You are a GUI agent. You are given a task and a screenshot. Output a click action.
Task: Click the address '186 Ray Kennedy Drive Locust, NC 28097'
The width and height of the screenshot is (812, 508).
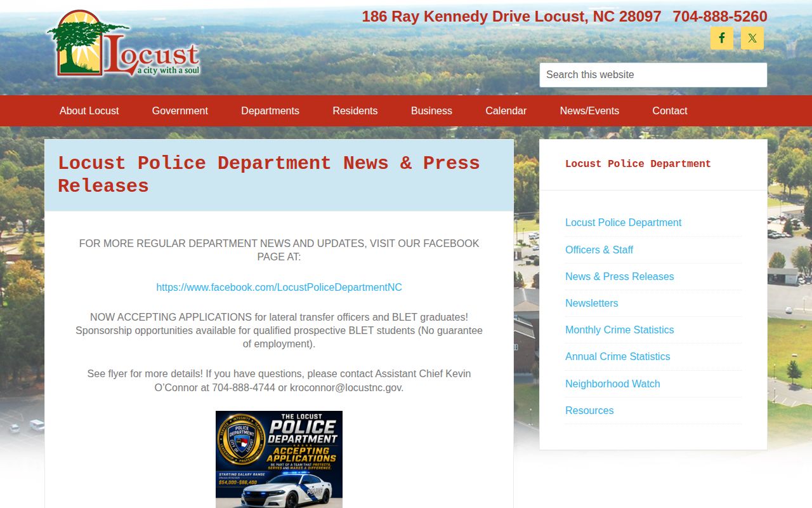[511, 17]
